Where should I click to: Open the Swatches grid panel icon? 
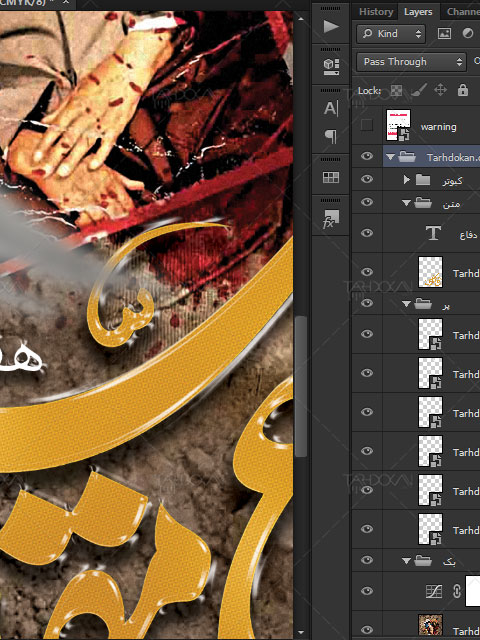tap(331, 177)
